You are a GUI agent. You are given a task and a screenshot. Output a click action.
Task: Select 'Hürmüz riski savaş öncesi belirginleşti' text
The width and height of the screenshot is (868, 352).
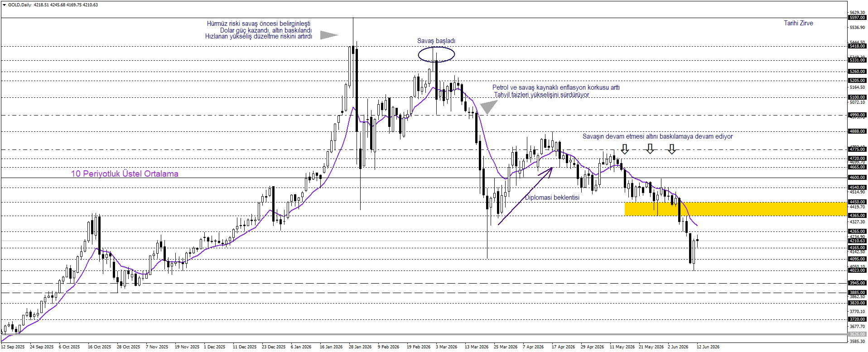coord(259,24)
